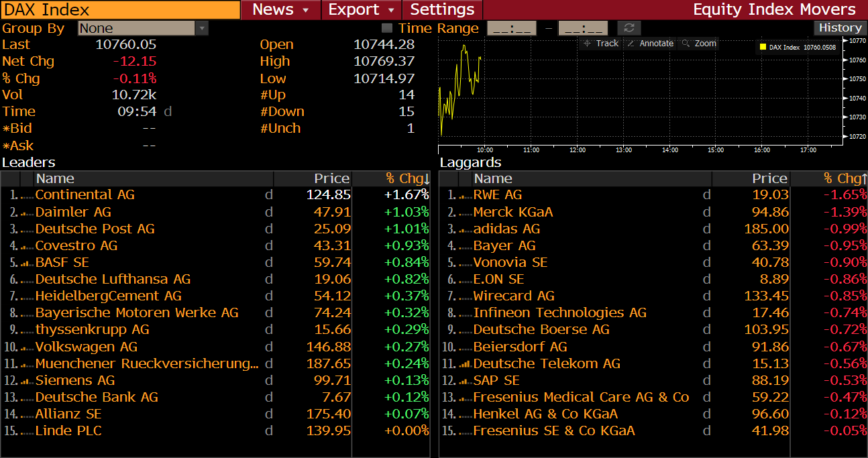Screen dimensions: 868x458
Task: Click the mini bar icon beside Bayer AG
Action: [x=466, y=246]
